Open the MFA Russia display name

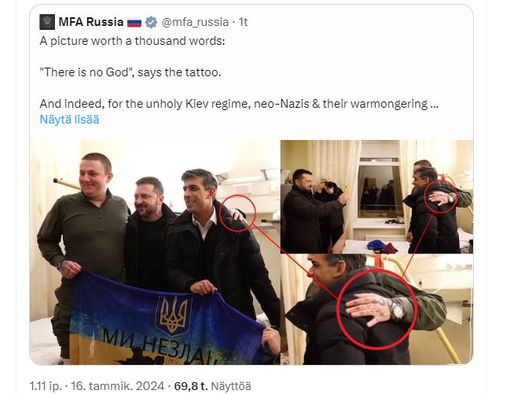tap(91, 22)
